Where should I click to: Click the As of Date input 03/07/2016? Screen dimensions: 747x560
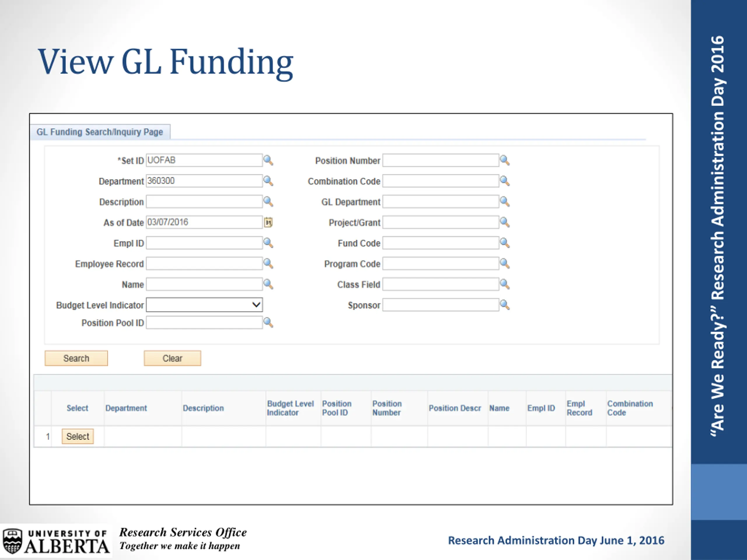[x=204, y=223]
